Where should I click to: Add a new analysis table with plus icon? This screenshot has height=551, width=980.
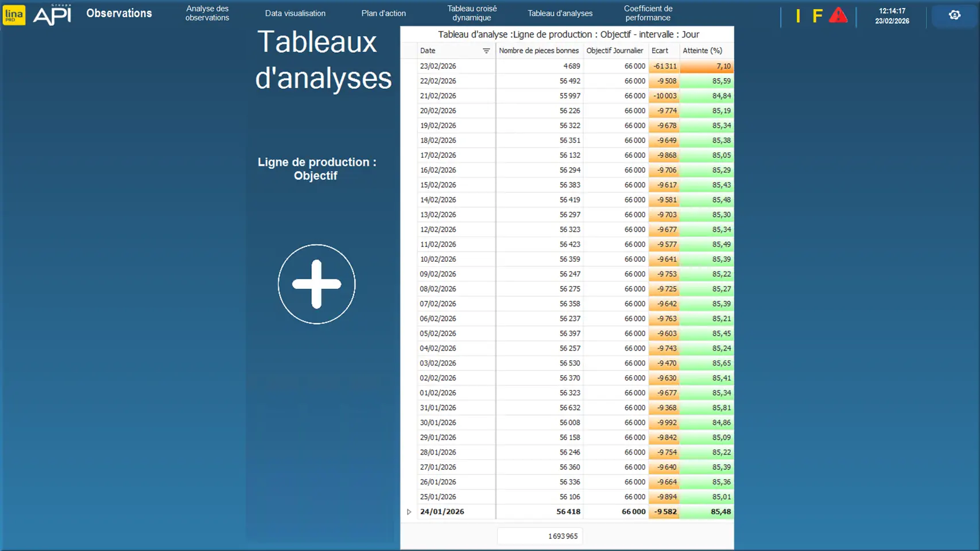click(x=316, y=284)
